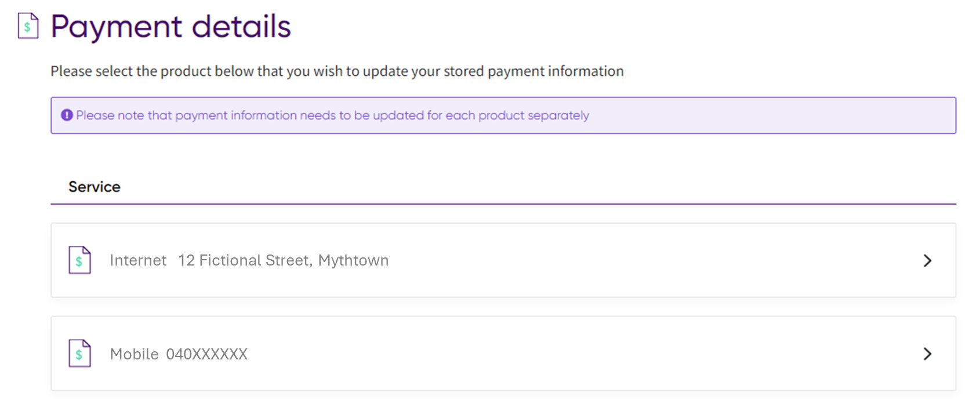Click the Service column header
Viewport: 980px width, 400px height.
(95, 187)
